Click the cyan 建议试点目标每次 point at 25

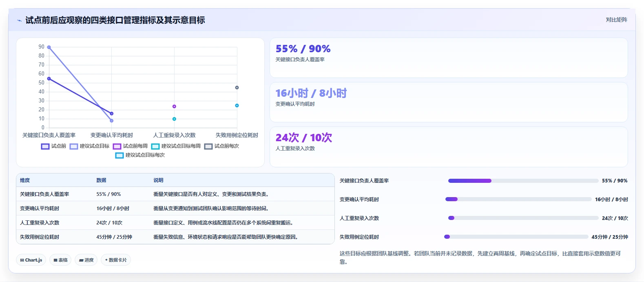tap(237, 106)
